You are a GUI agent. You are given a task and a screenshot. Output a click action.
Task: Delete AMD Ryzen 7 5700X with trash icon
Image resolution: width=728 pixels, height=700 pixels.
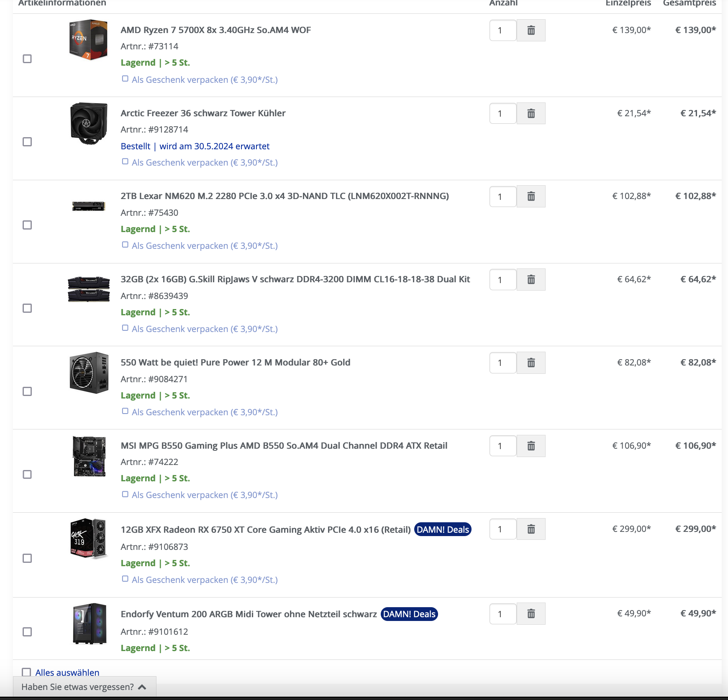(531, 30)
